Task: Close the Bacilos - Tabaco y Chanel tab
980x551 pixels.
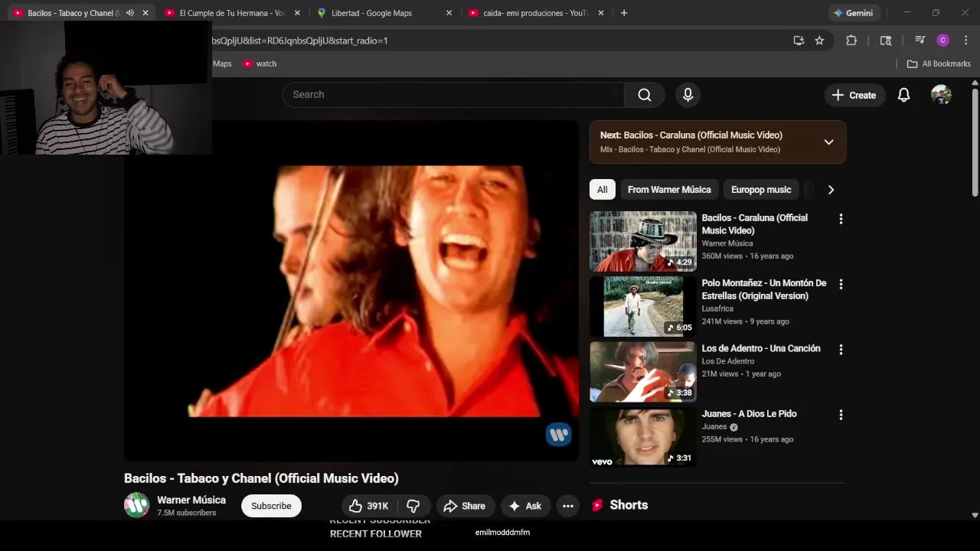Action: (145, 13)
